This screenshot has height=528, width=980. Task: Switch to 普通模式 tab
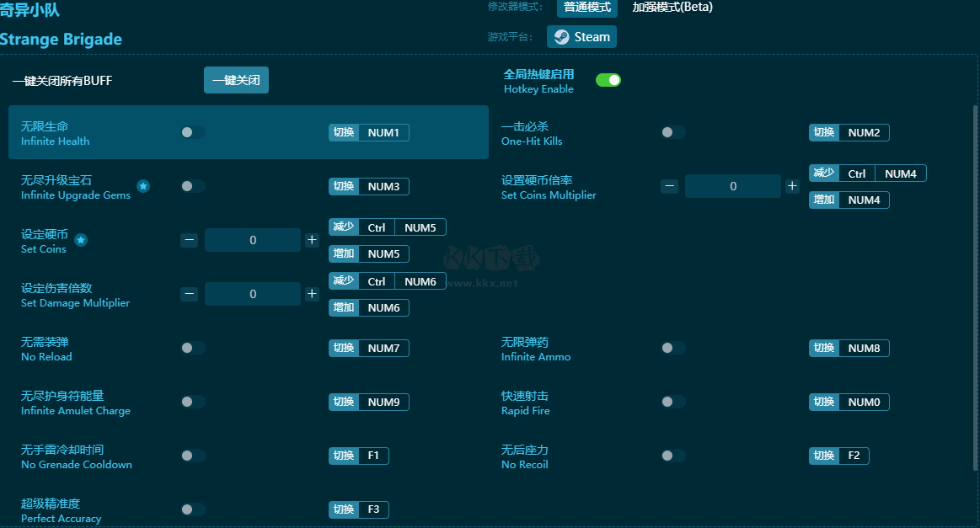click(586, 8)
